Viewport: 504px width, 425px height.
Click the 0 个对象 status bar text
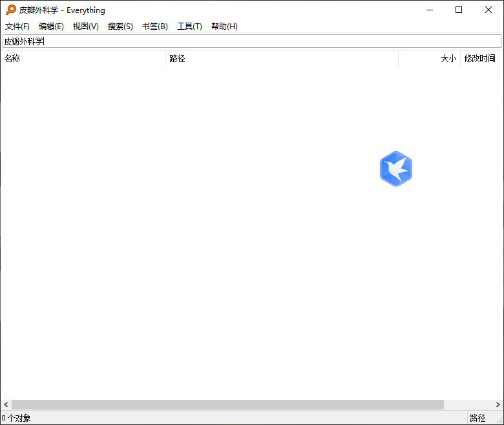point(16,419)
